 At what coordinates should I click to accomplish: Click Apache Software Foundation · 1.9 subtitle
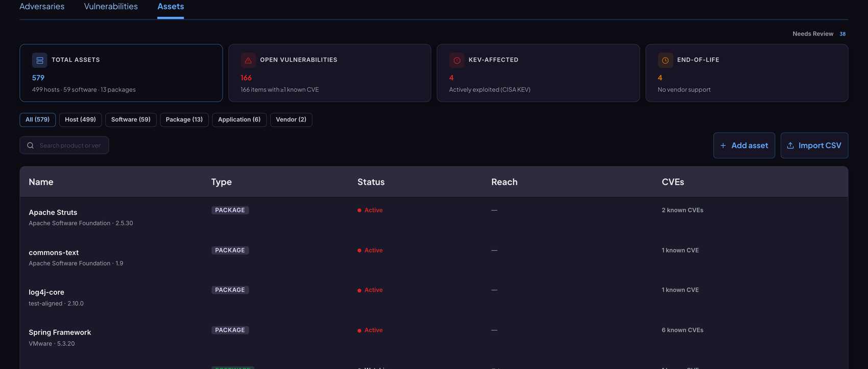76,263
